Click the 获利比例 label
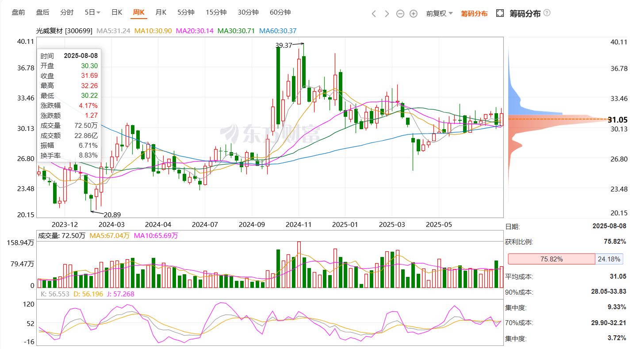 [x=519, y=242]
